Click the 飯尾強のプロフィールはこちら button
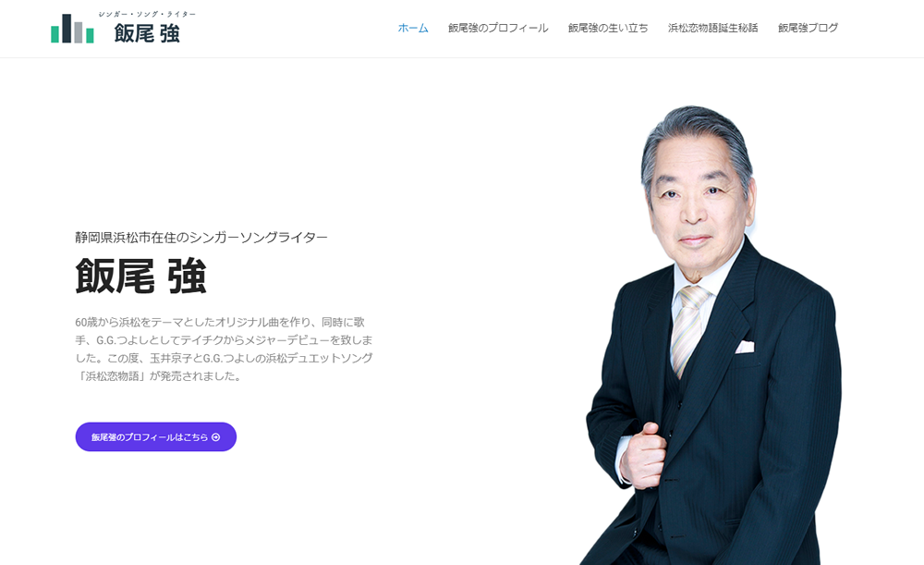Viewport: 924px width, 565px height. pos(154,436)
